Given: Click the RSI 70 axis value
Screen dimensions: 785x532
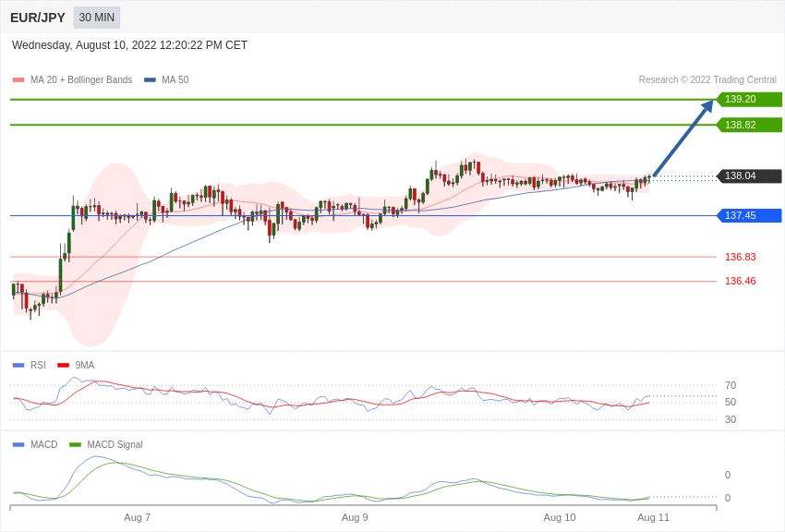Looking at the screenshot, I should 731,385.
